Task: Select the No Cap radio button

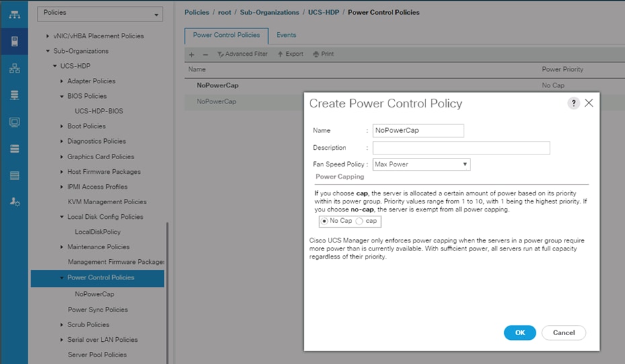Action: [x=325, y=221]
